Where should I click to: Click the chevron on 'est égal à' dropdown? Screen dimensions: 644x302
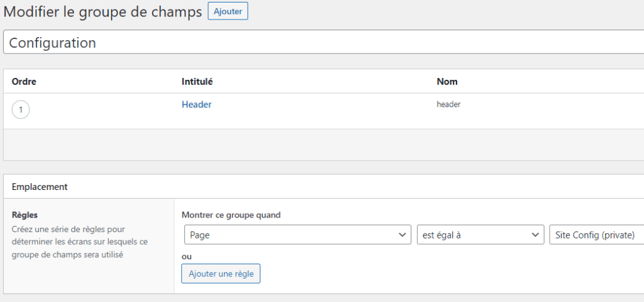[x=535, y=235]
